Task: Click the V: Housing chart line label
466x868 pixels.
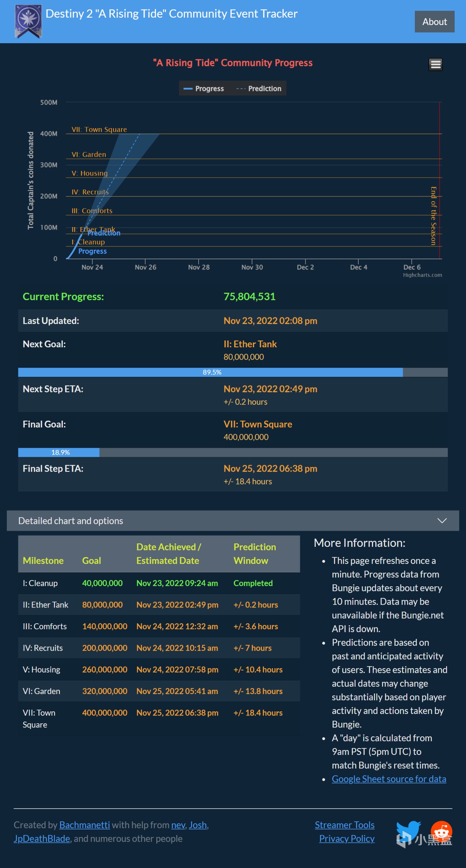Action: 90,173
